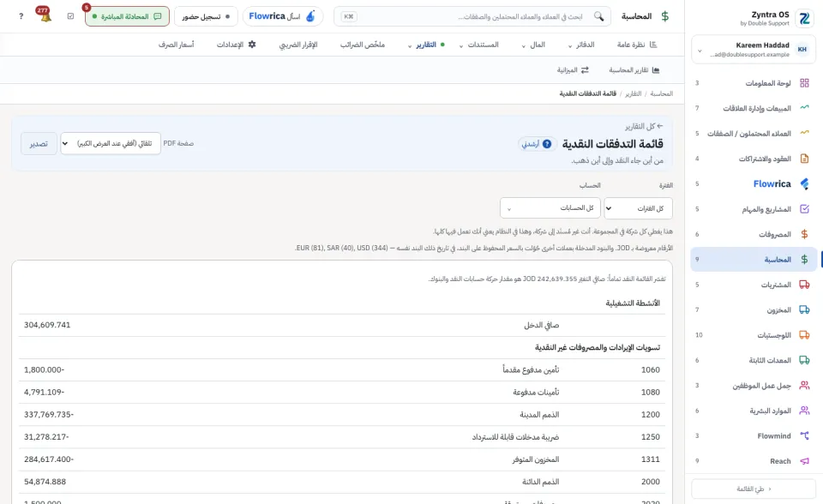The height and width of the screenshot is (504, 823).
Task: Open لوحة المعلومات dashboard icon in sidebar
Action: [x=804, y=83]
